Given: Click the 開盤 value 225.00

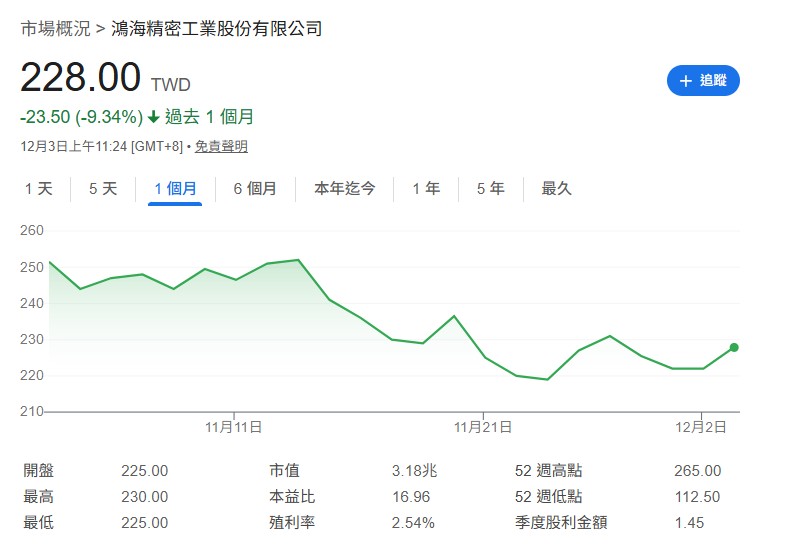Looking at the screenshot, I should 144,471.
